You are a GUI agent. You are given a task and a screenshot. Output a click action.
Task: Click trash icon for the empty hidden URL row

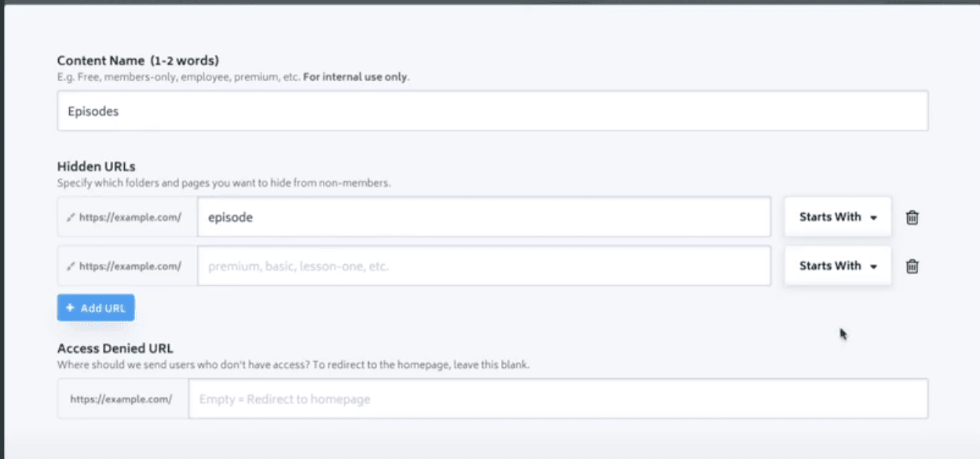pos(912,266)
